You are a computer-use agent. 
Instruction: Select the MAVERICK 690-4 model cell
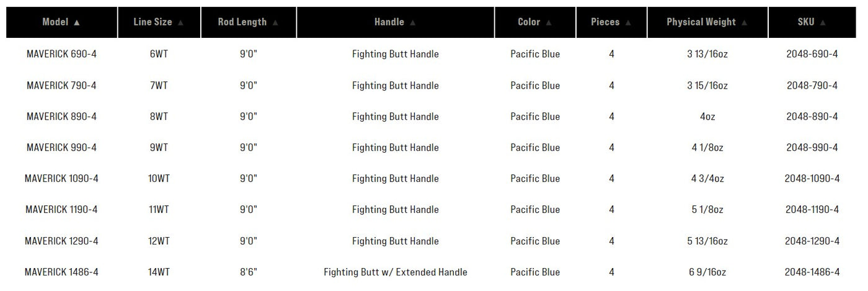(61, 54)
